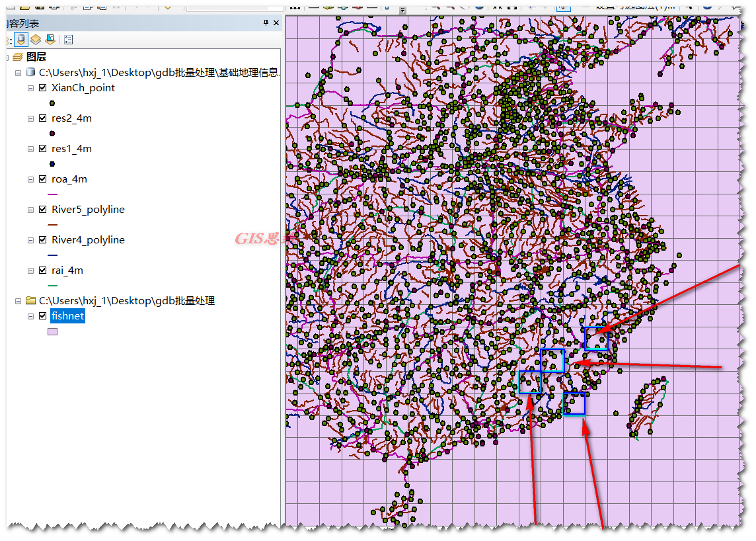Screen dimensions: 756x541
Task: Collapse the res2_4m layer legend
Action: (x=30, y=118)
